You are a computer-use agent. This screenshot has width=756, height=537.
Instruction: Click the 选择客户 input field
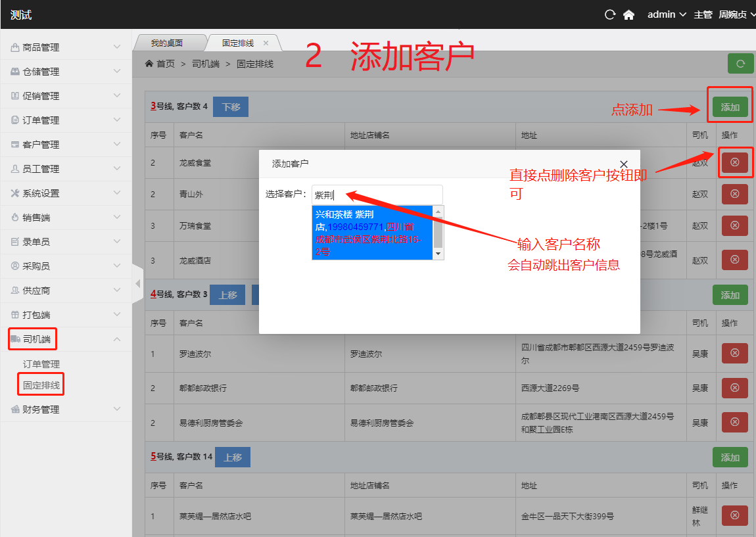[x=377, y=195]
